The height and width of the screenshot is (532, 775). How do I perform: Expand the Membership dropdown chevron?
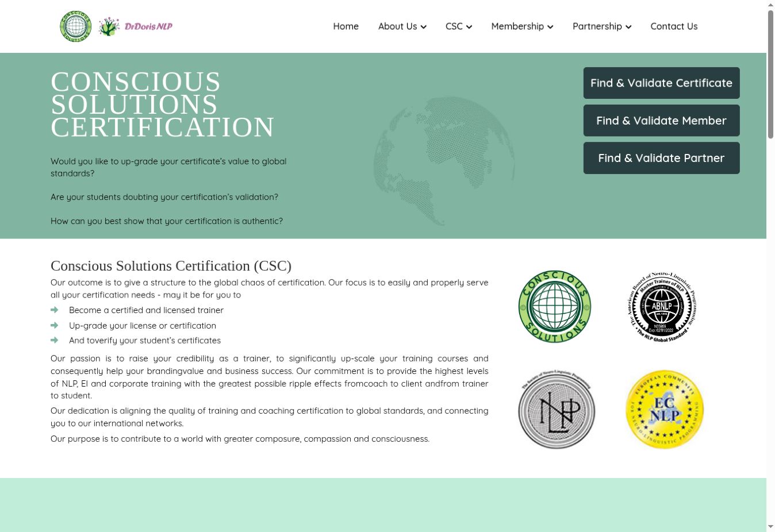coord(550,27)
